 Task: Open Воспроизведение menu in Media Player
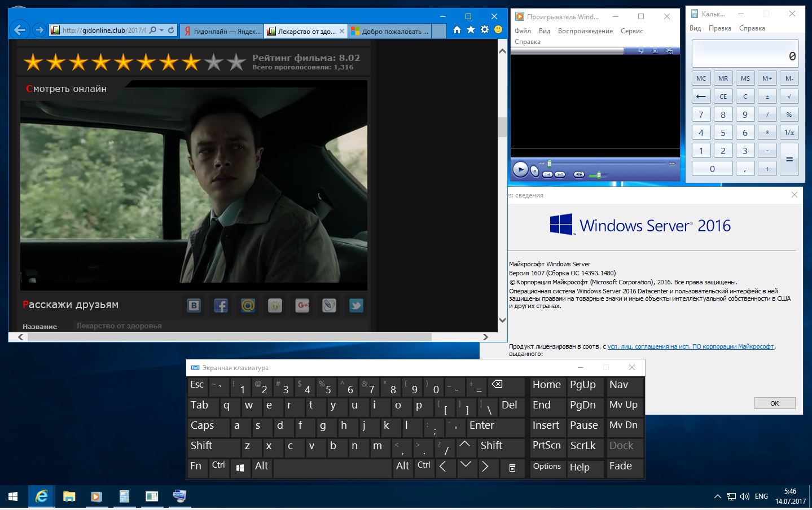click(x=585, y=31)
